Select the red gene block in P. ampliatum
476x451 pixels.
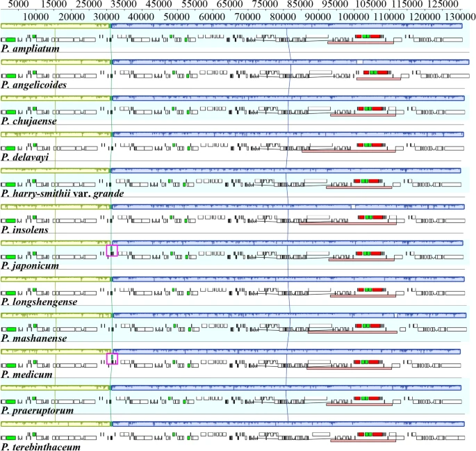coord(368,36)
